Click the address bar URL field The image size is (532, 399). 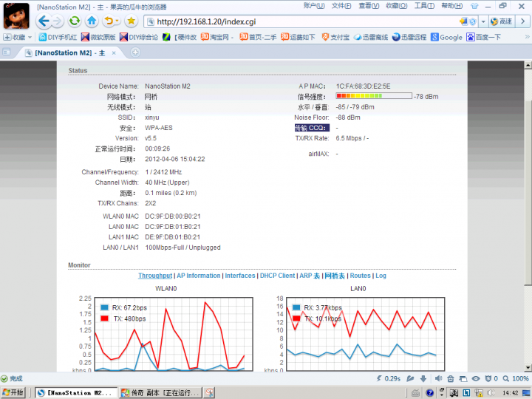pyautogui.click(x=302, y=21)
